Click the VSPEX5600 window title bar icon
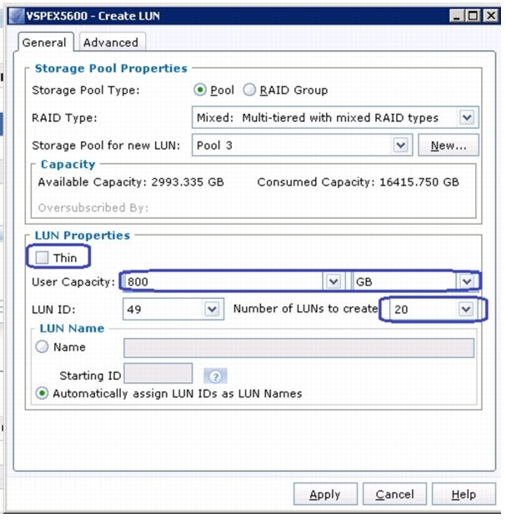The width and height of the screenshot is (506, 529). click(x=17, y=16)
